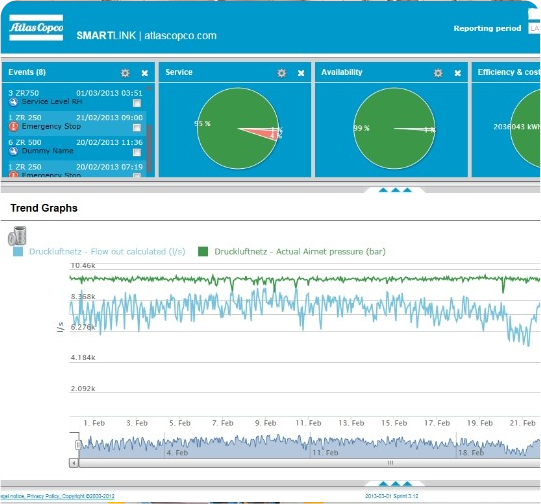Click service wrench icon for 3 ZR750 event
The height and width of the screenshot is (504, 541).
pos(13,102)
